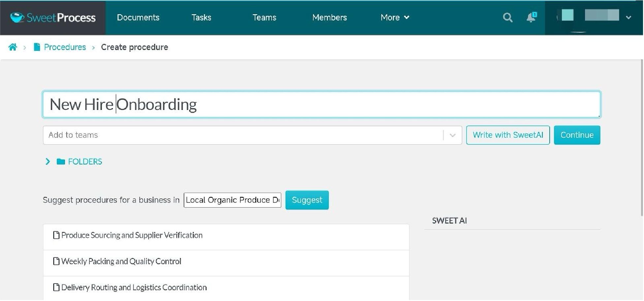Click the Suggest button
644x301 pixels.
pyautogui.click(x=307, y=200)
